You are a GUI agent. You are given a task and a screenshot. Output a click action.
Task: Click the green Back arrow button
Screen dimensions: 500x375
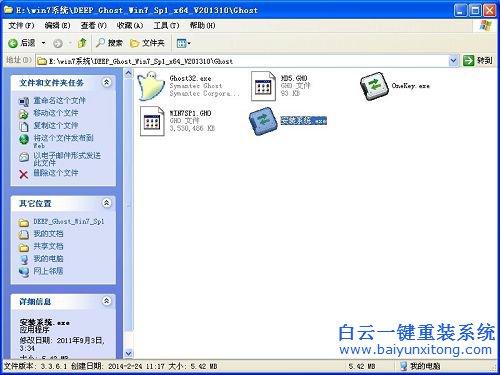[x=13, y=43]
